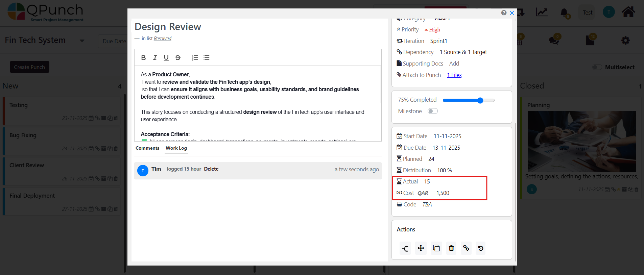
Task: Click the trash delete icon under Actions
Action: pyautogui.click(x=451, y=248)
